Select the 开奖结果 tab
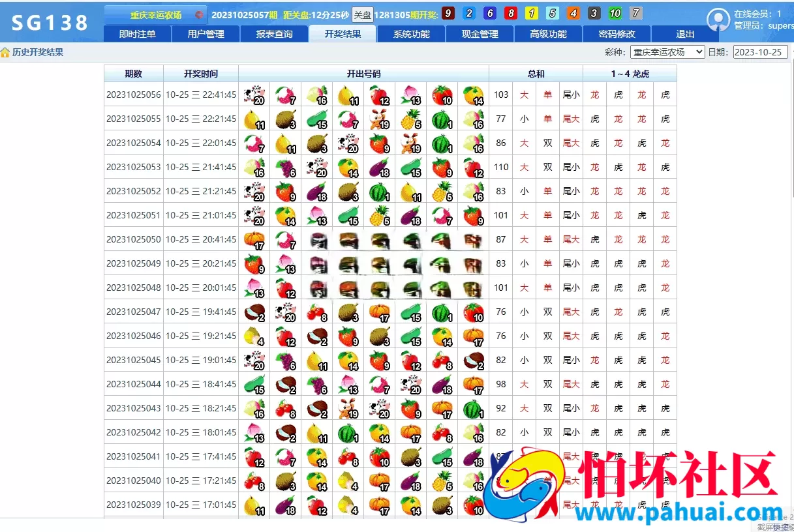Image resolution: width=794 pixels, height=532 pixels. coord(343,34)
